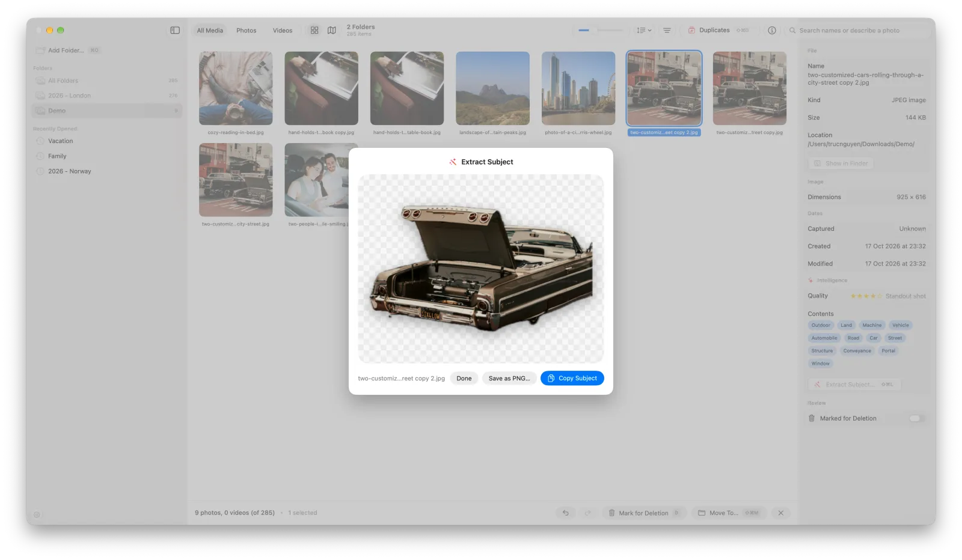Click the trash icon beside Marked for Deletion

812,418
